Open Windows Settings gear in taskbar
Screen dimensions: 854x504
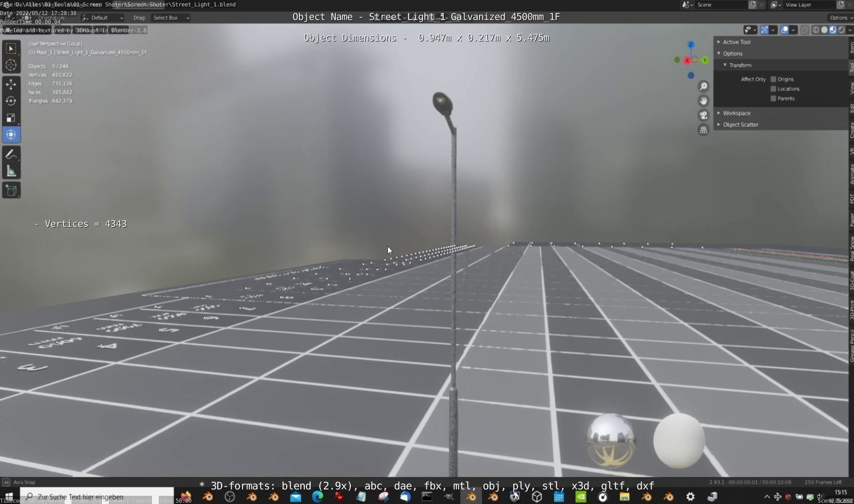click(x=690, y=497)
